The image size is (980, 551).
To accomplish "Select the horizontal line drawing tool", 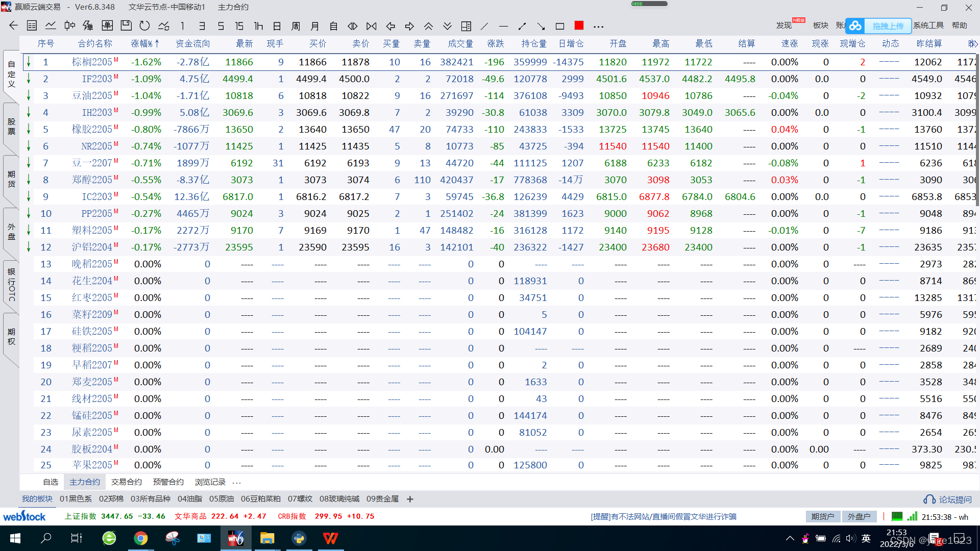I will (503, 26).
